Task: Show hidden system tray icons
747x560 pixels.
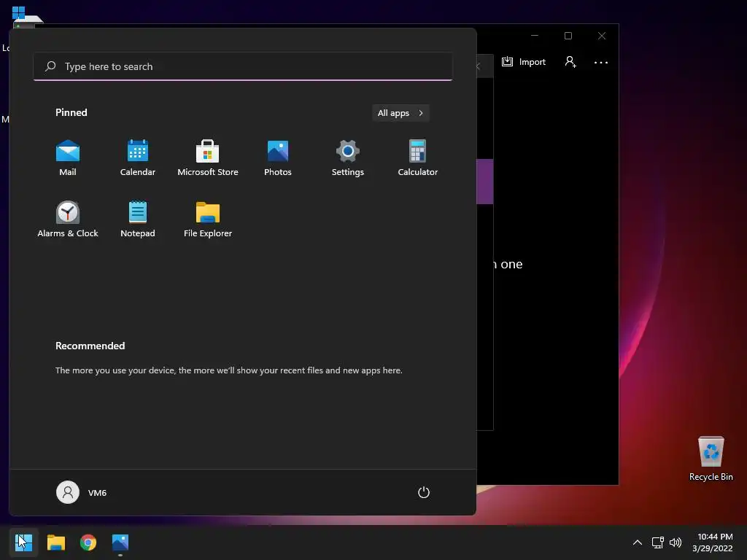Action: tap(638, 542)
